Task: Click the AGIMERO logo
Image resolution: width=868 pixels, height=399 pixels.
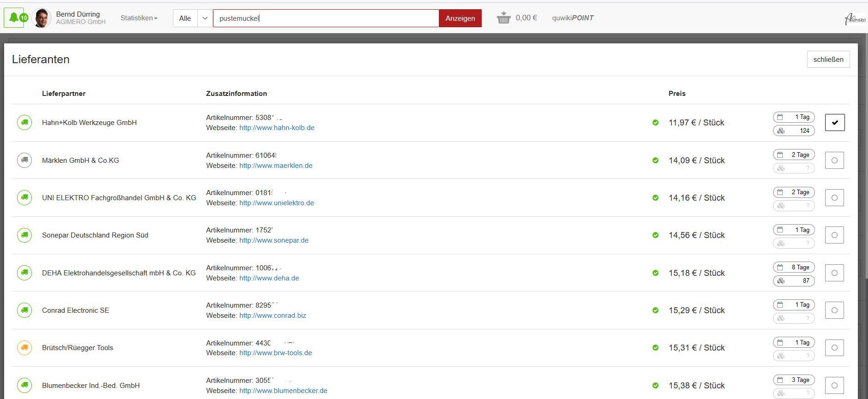Action: [855, 18]
